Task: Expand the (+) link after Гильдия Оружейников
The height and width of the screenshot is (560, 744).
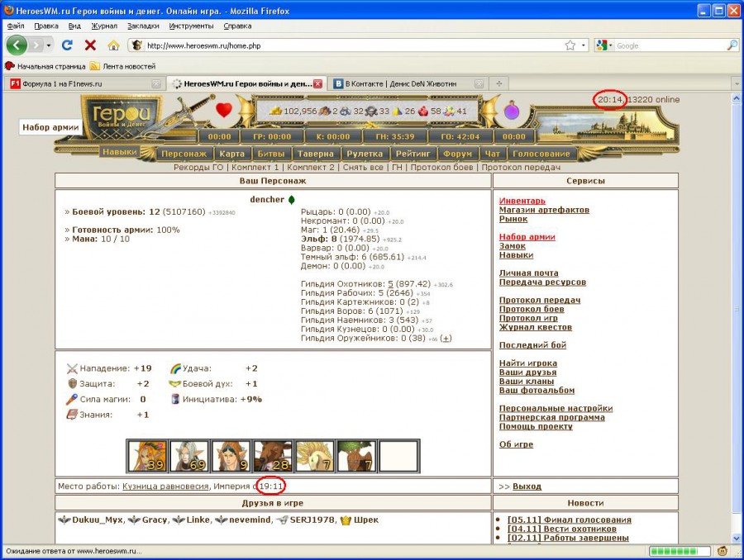Action: [446, 338]
